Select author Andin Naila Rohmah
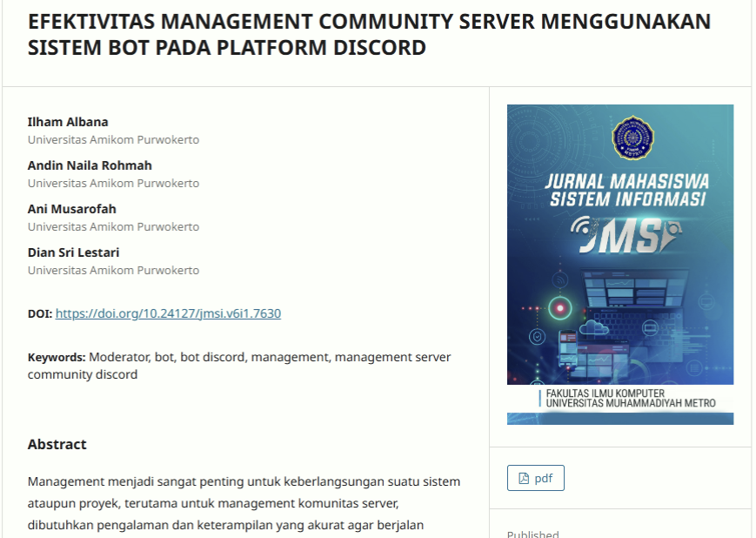 pos(90,165)
